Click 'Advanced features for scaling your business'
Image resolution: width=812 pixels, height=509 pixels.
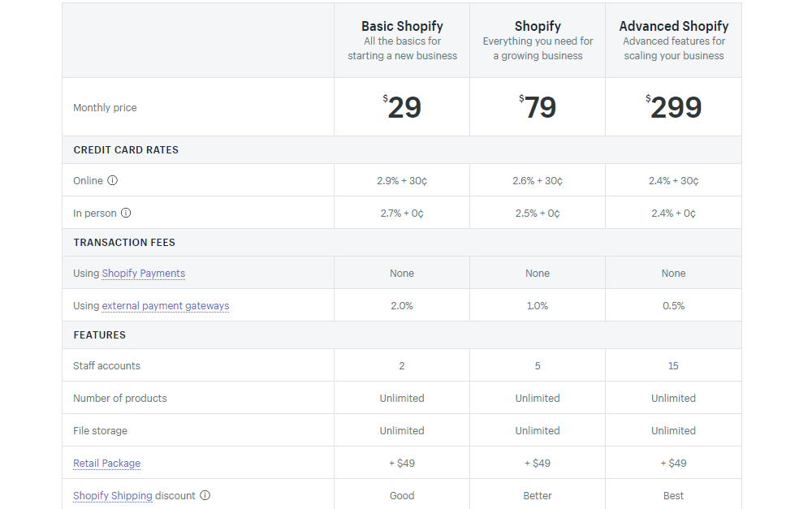pos(674,48)
